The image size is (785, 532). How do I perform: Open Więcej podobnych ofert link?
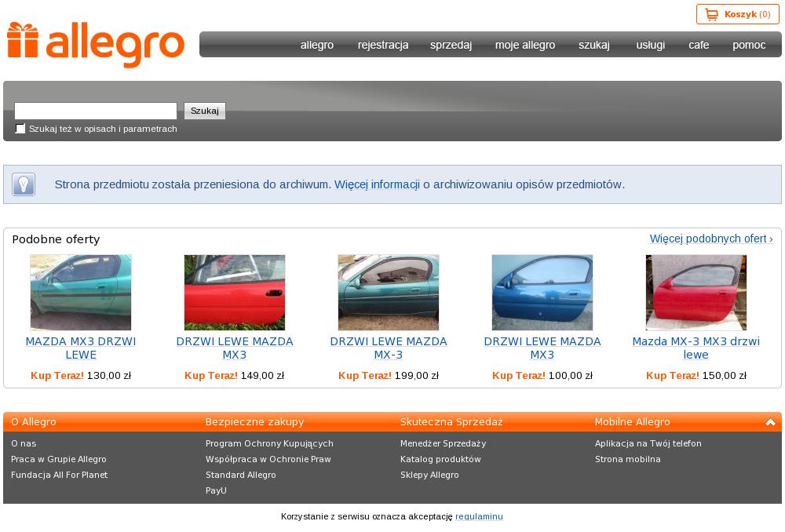tap(711, 239)
